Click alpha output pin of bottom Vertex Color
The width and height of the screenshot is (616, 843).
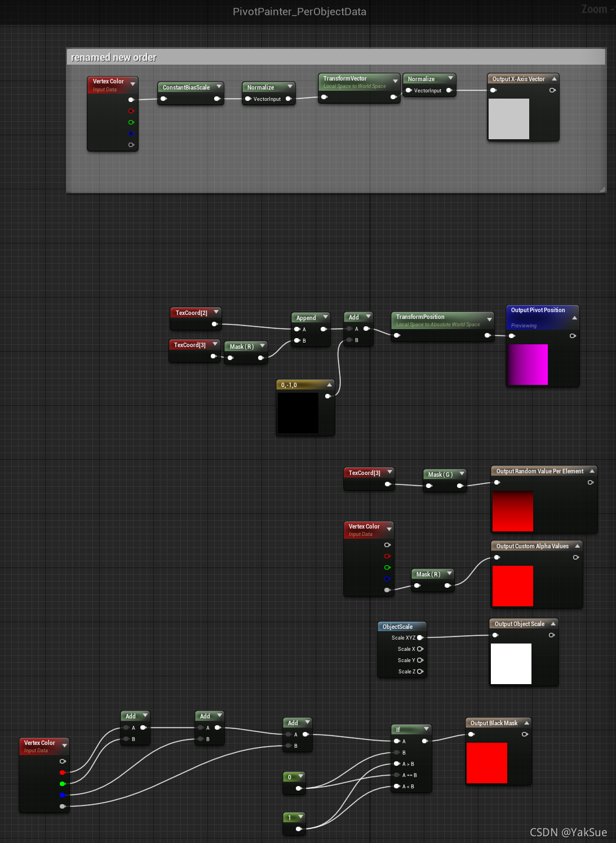click(63, 806)
